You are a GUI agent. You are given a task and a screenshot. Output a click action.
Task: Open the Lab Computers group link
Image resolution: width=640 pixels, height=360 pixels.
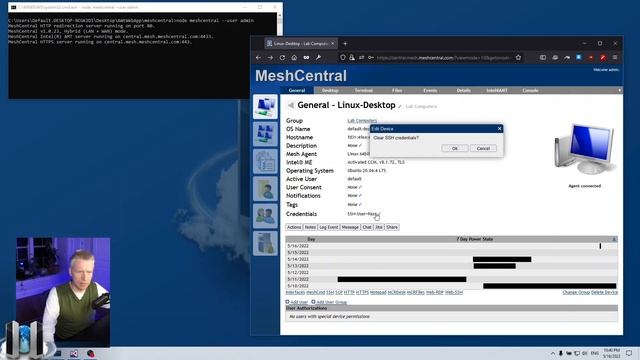pyautogui.click(x=362, y=120)
